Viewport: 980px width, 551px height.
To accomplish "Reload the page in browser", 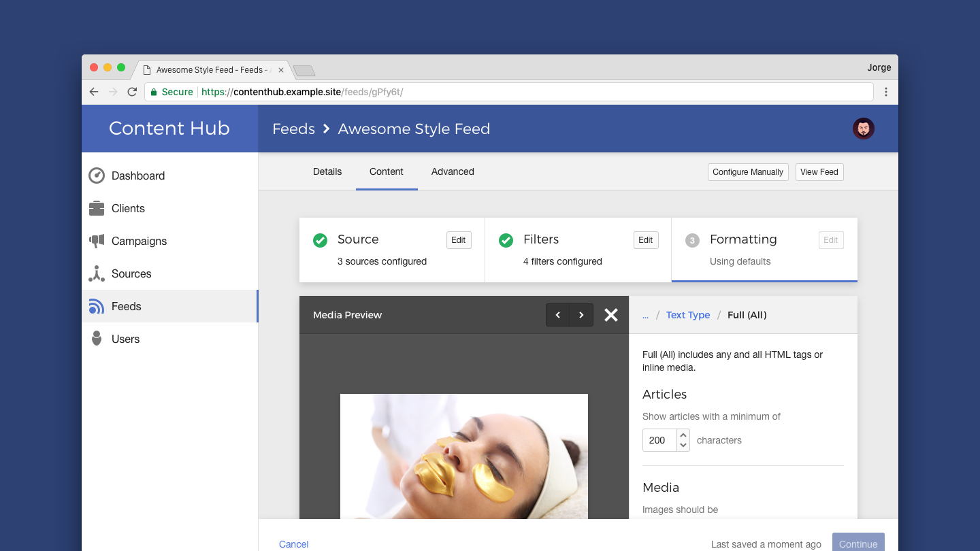I will pyautogui.click(x=132, y=92).
